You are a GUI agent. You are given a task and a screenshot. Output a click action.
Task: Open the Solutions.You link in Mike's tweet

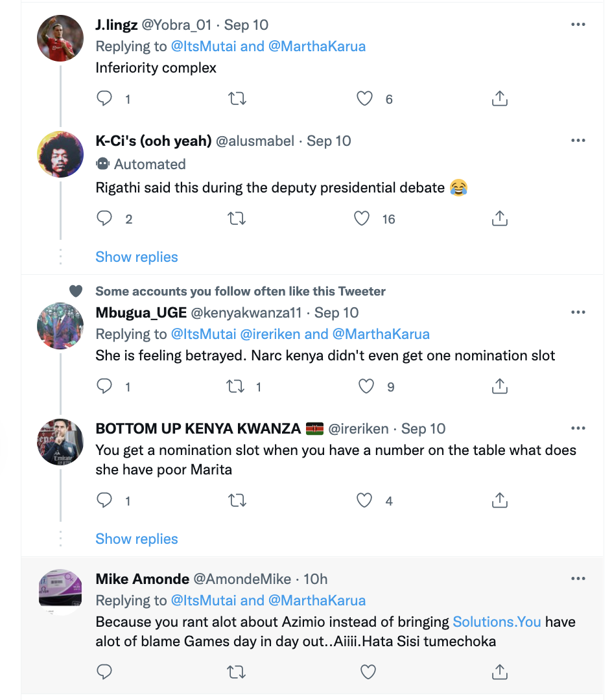[x=497, y=622]
